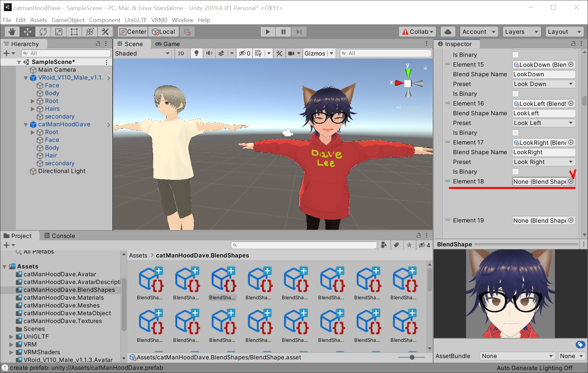Screen dimensions: 588x373
Task: Toggle 2D scene view
Action: 181,53
